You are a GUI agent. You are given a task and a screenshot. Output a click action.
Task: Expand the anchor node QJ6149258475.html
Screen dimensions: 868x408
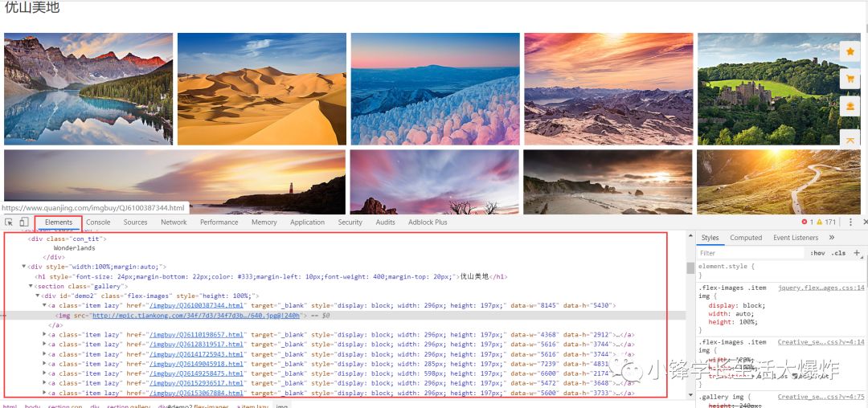(x=44, y=373)
